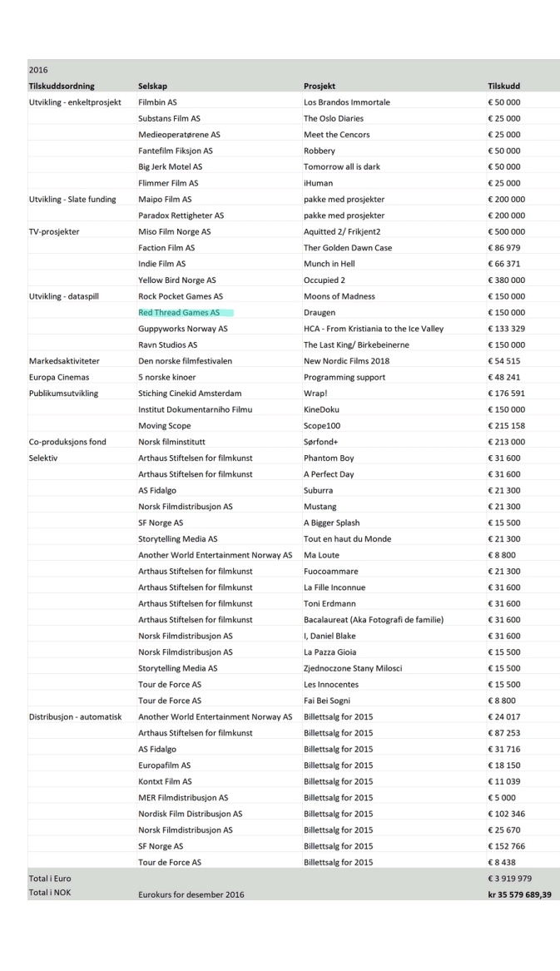Image resolution: width=560 pixels, height=971 pixels.
Task: Select the Publikumsutvikling category cell
Action: tap(63, 393)
